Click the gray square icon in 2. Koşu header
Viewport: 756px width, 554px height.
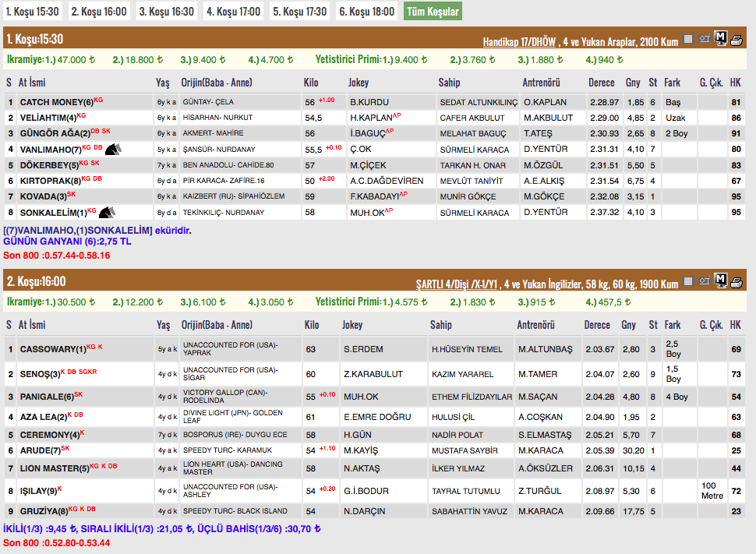[x=688, y=281]
